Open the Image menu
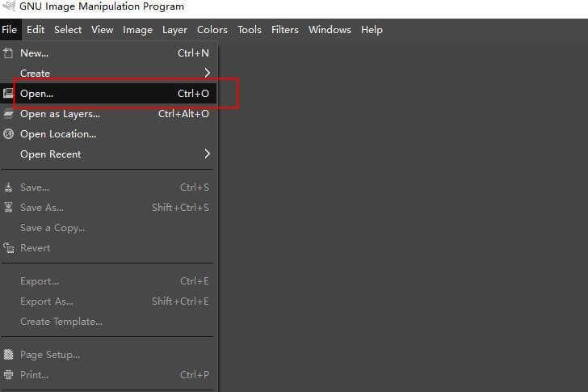588x392 pixels. pyautogui.click(x=137, y=30)
